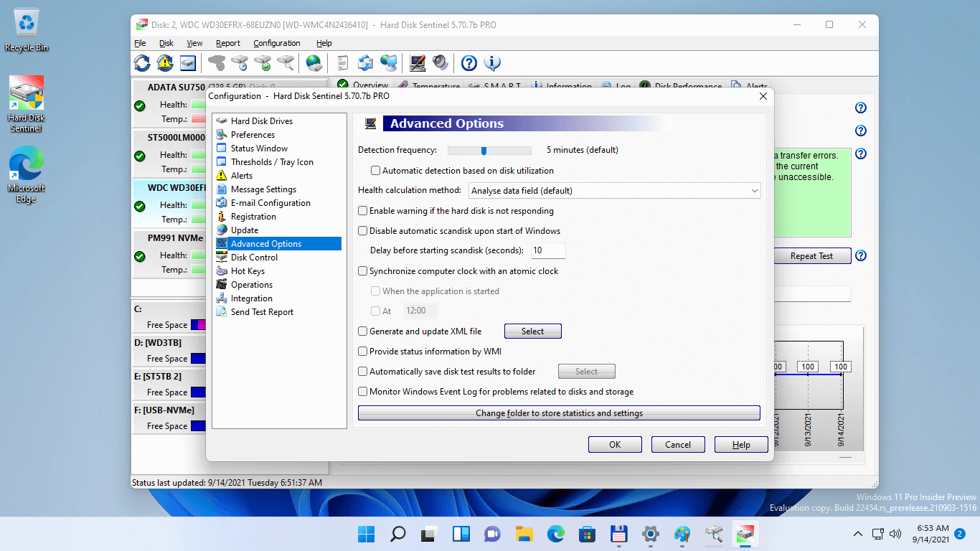This screenshot has height=551, width=980.
Task: Click the send report by email toolbar icon
Action: coord(366,63)
